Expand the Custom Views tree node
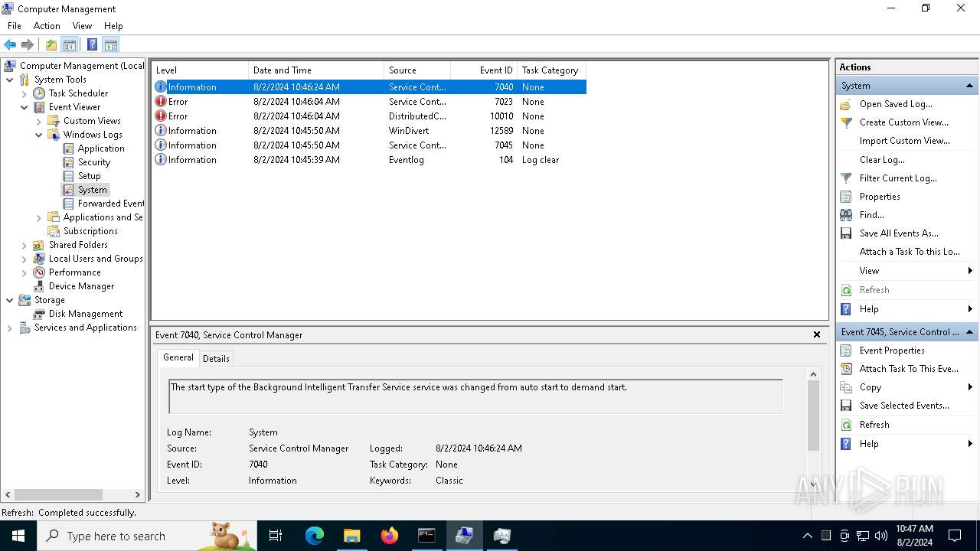980x551 pixels. click(x=38, y=121)
